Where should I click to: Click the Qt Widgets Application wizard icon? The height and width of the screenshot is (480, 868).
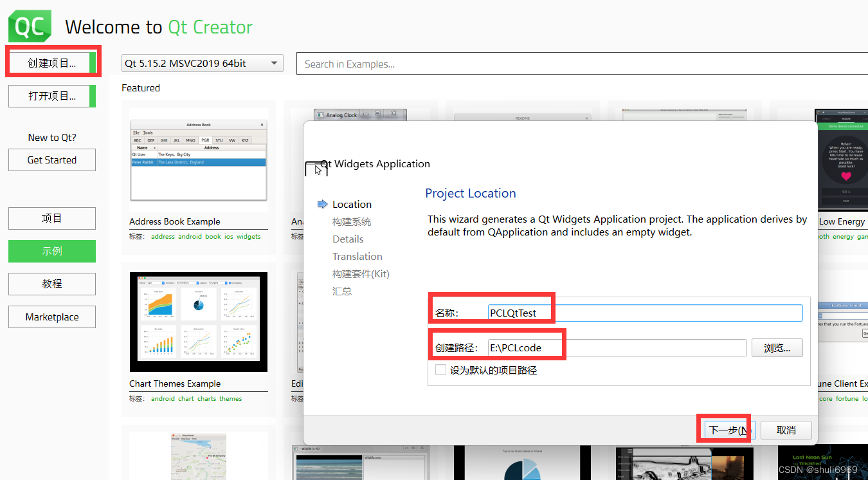[316, 169]
